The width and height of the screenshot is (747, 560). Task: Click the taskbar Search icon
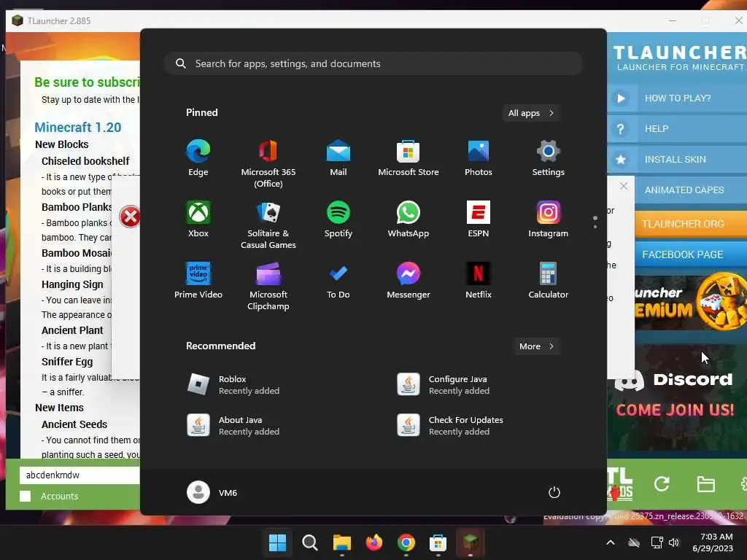[x=309, y=542]
